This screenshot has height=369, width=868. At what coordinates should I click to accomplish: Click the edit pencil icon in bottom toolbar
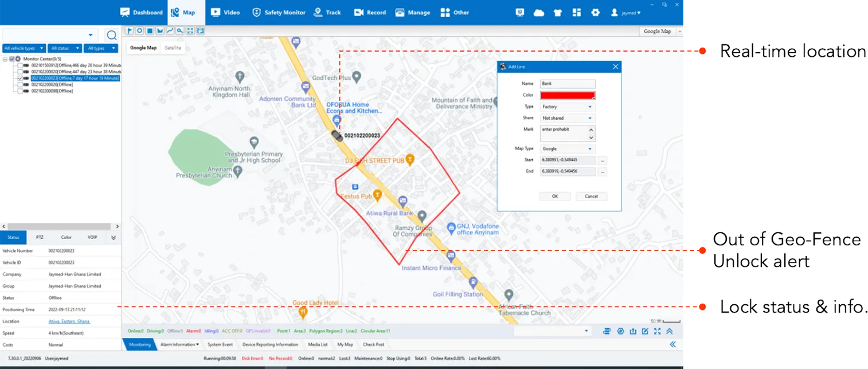tap(645, 331)
